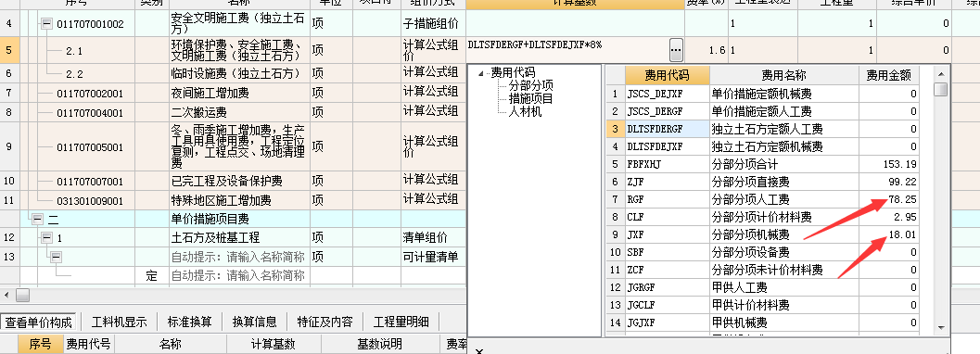The height and width of the screenshot is (354, 980).
Task: Select item 011707007001 已完工程及设备保护费
Action: (90, 183)
